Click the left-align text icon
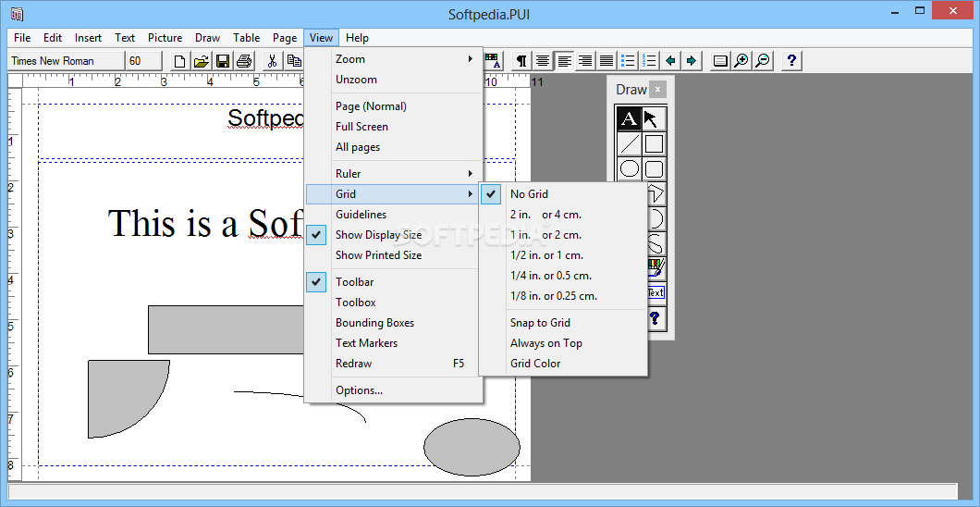Image resolution: width=980 pixels, height=507 pixels. pos(564,61)
